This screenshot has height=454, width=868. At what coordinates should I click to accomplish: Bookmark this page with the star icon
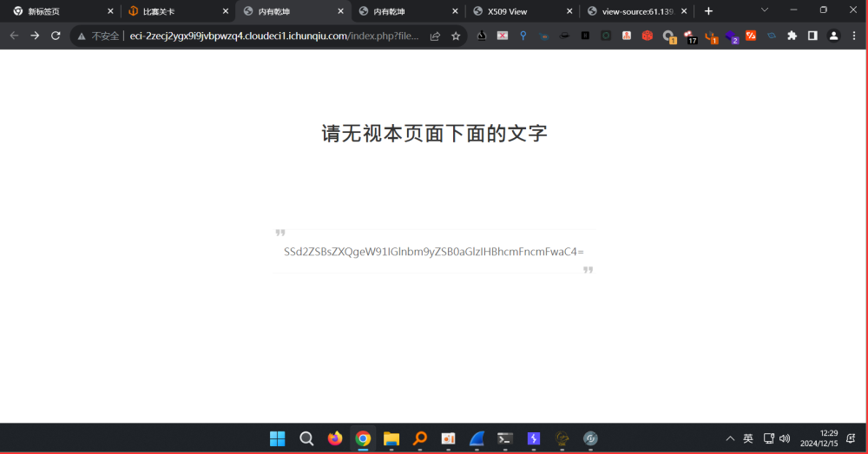(456, 36)
